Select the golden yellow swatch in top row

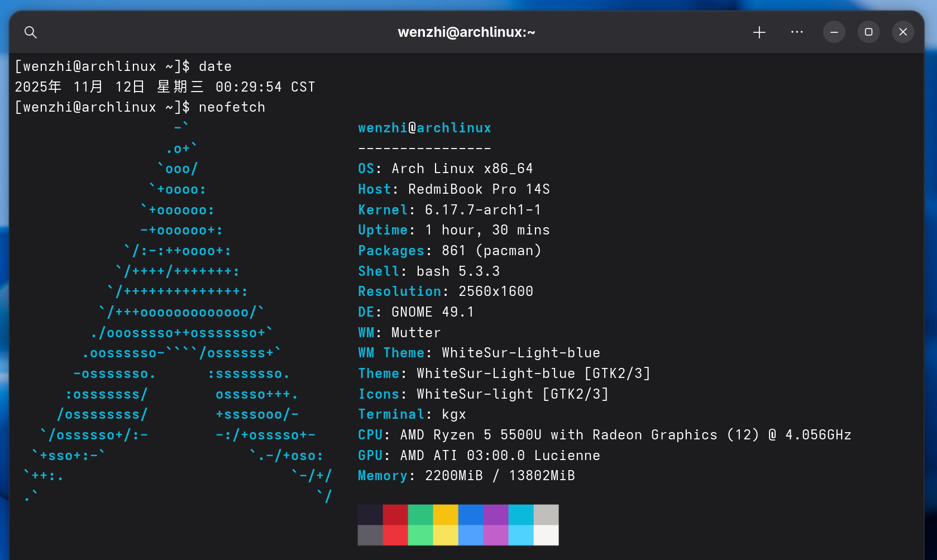coord(446,515)
